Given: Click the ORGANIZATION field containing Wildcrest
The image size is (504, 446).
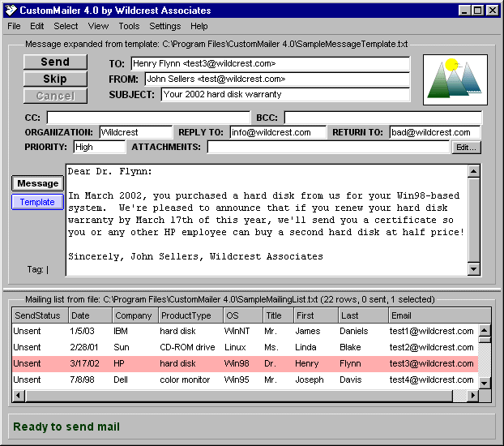Looking at the screenshot, I should pyautogui.click(x=135, y=132).
